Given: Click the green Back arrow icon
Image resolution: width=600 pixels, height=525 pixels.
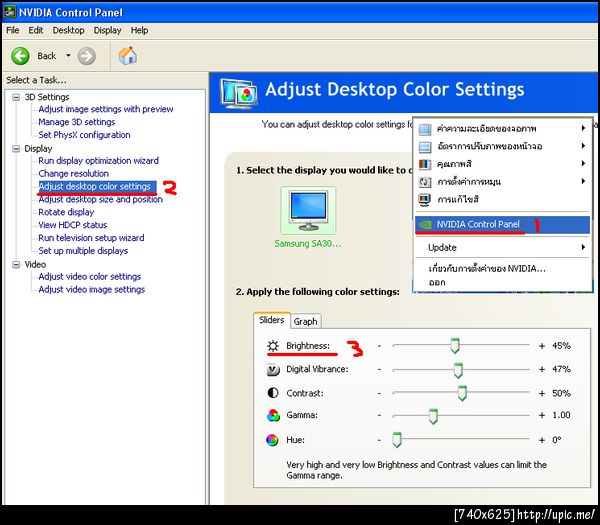Looking at the screenshot, I should tap(20, 56).
